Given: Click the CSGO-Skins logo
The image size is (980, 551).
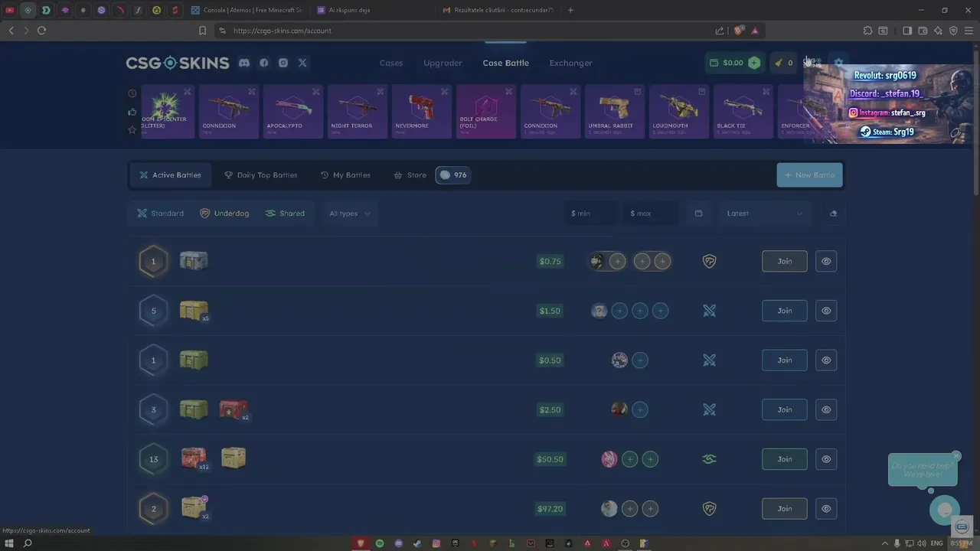Looking at the screenshot, I should coord(178,63).
